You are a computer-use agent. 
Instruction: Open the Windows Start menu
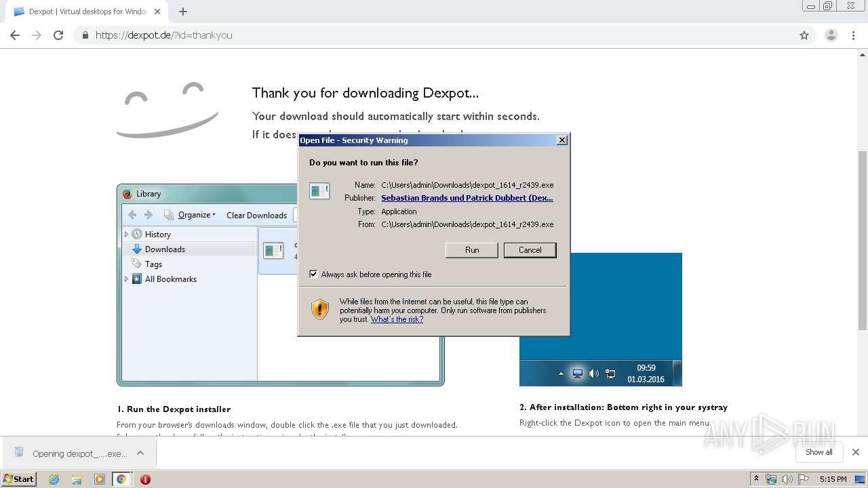[19, 479]
